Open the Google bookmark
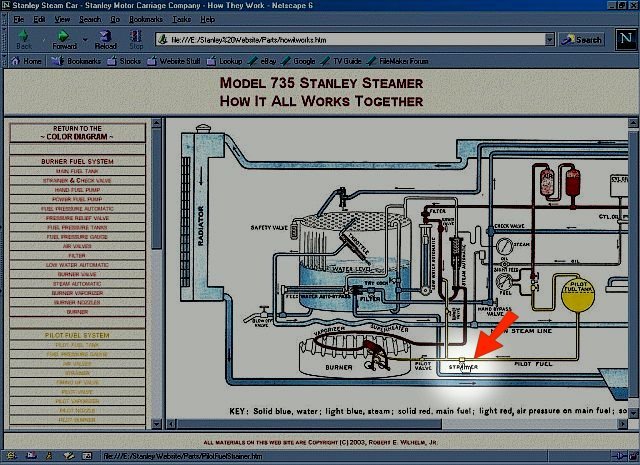Image resolution: width=640 pixels, height=465 pixels. tap(298, 61)
